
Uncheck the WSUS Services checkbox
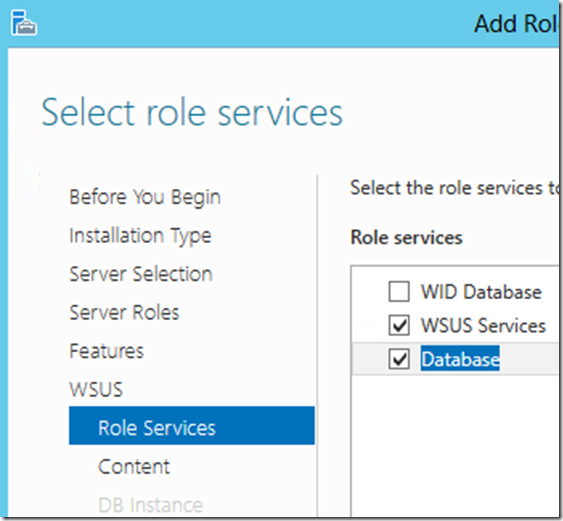399,325
